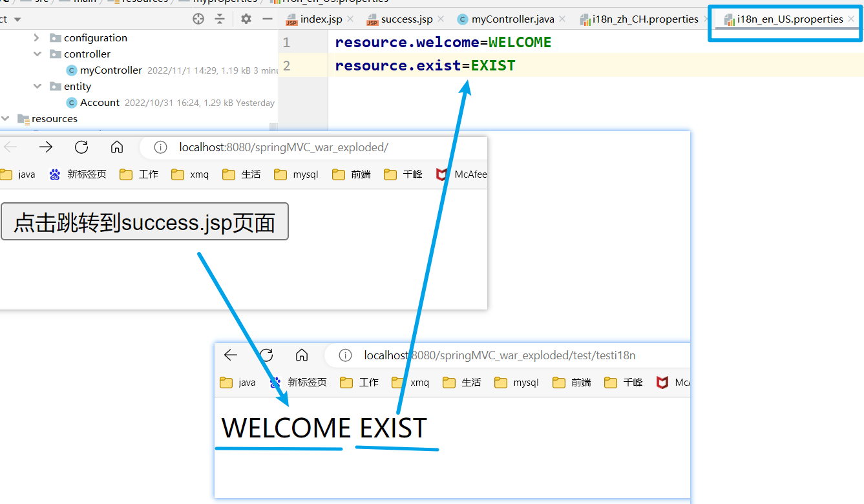Click the forward arrow in upper browser
Image resolution: width=864 pixels, height=504 pixels.
46,147
